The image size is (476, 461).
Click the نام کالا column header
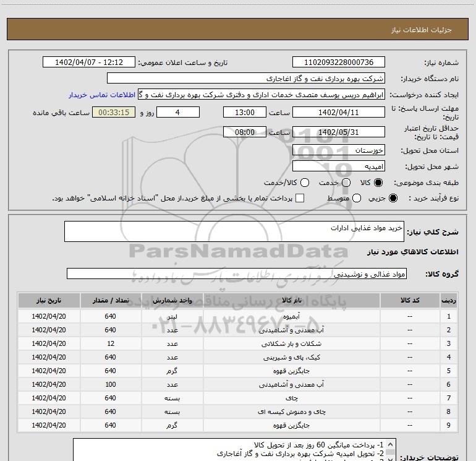click(x=291, y=301)
